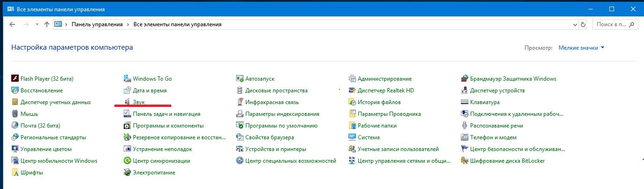Open the Windows To Go icon

point(127,79)
